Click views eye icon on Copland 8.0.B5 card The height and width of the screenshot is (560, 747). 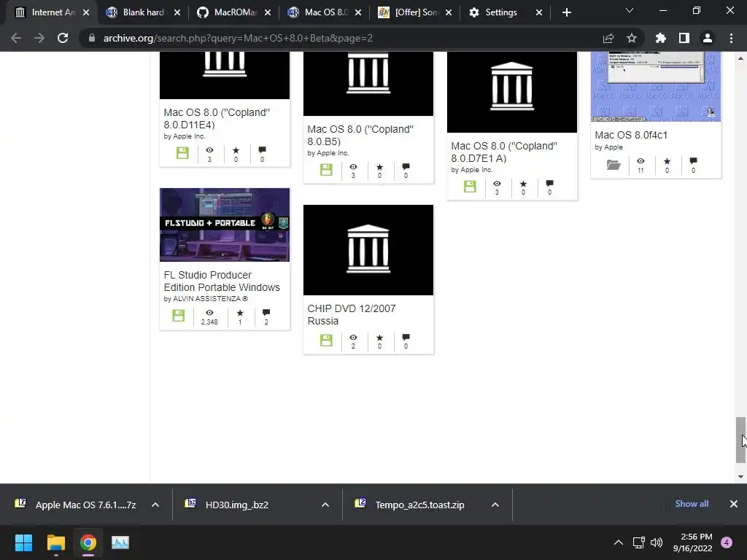[353, 167]
